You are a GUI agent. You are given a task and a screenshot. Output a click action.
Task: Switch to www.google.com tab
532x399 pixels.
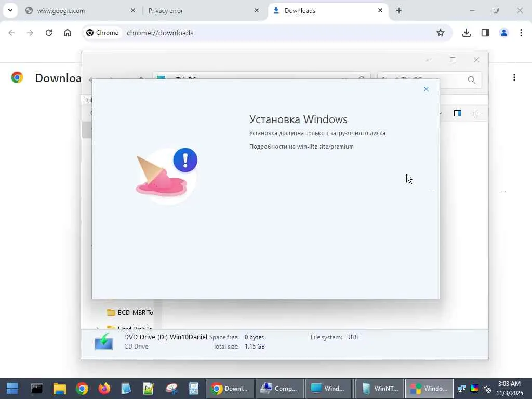[x=81, y=11]
